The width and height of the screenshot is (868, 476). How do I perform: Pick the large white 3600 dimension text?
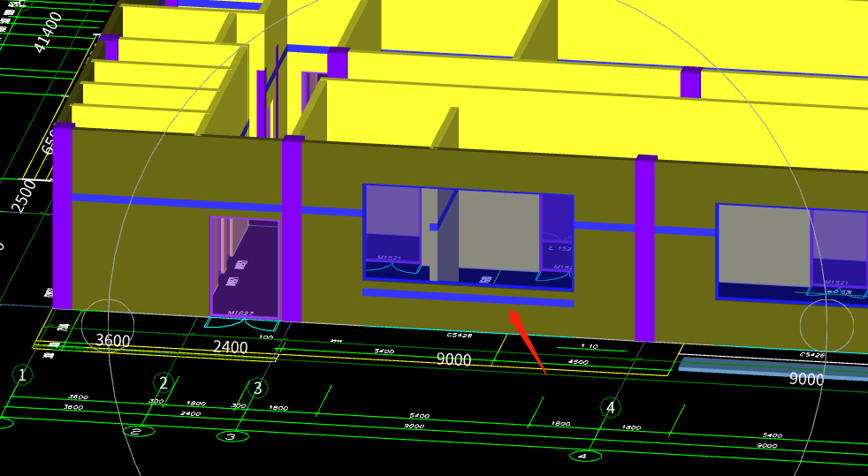[113, 340]
